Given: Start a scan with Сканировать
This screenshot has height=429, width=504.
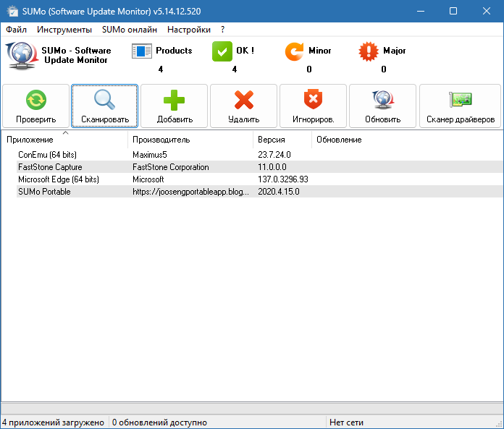Looking at the screenshot, I should click(104, 106).
